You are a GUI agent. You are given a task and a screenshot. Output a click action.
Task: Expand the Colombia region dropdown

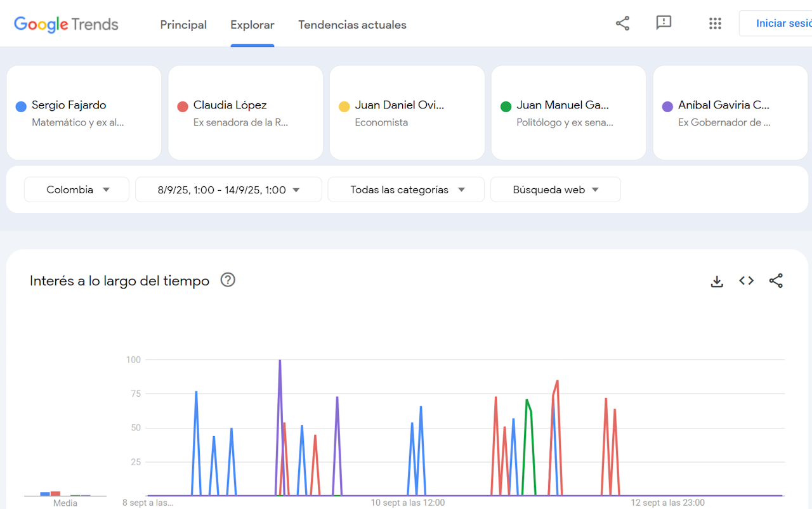pos(77,190)
